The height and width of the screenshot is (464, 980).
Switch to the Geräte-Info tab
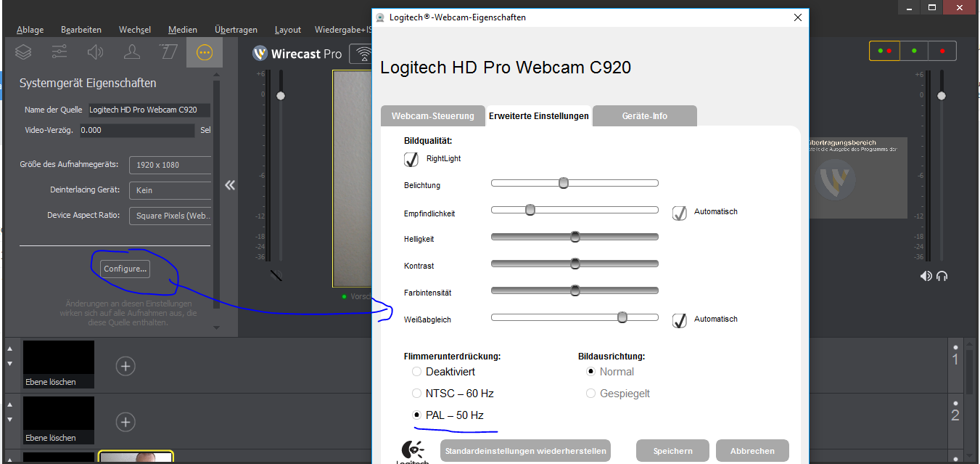click(645, 116)
